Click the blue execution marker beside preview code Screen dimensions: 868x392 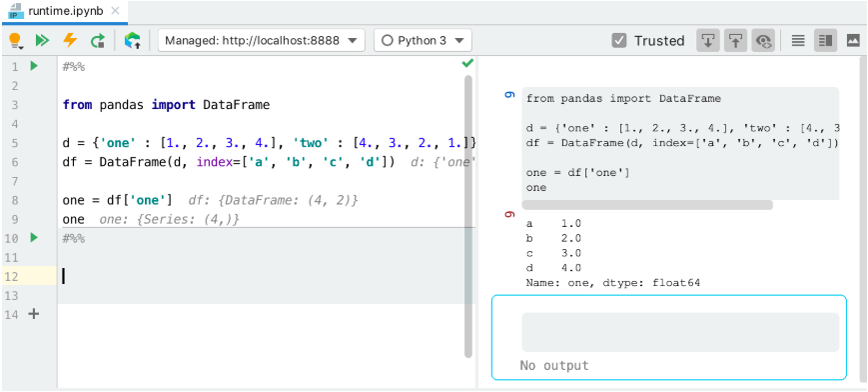509,95
